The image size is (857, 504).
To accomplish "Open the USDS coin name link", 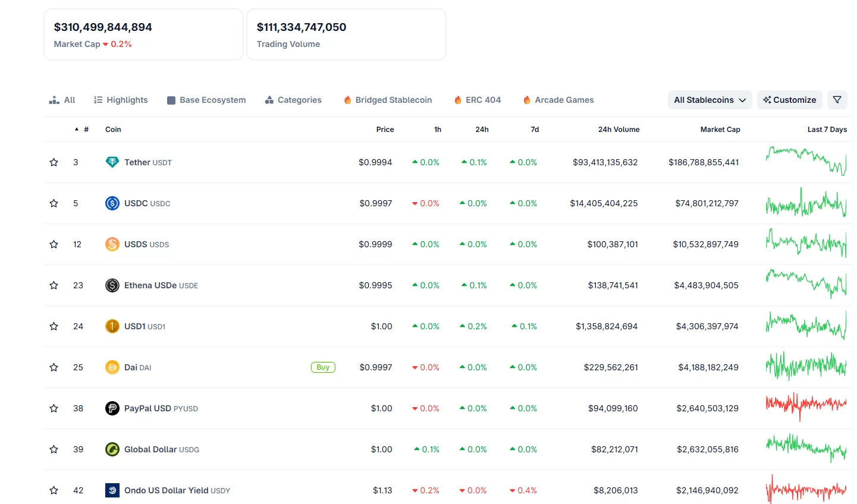I will pos(146,244).
